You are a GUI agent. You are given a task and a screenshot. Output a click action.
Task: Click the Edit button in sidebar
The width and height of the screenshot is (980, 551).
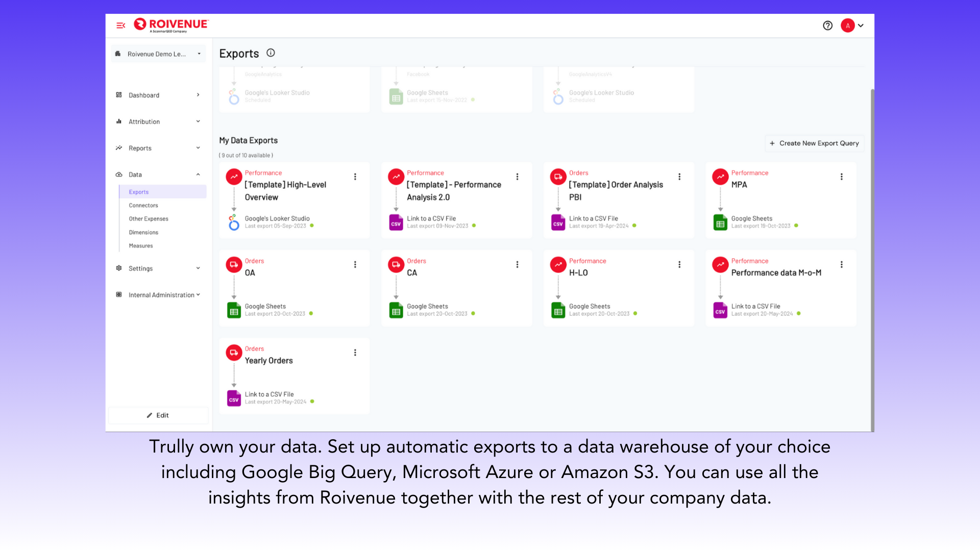[158, 415]
